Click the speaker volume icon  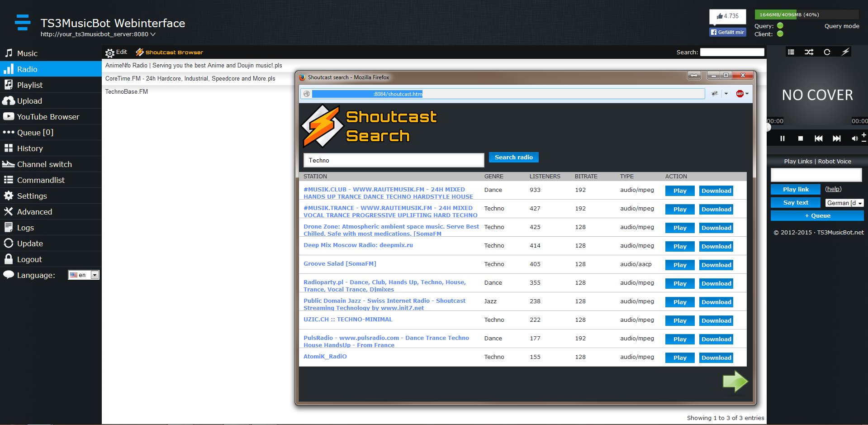pos(854,138)
